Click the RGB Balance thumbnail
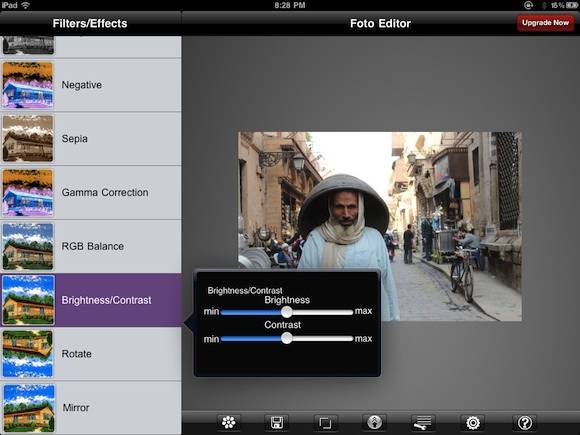This screenshot has height=435, width=580. tap(28, 246)
